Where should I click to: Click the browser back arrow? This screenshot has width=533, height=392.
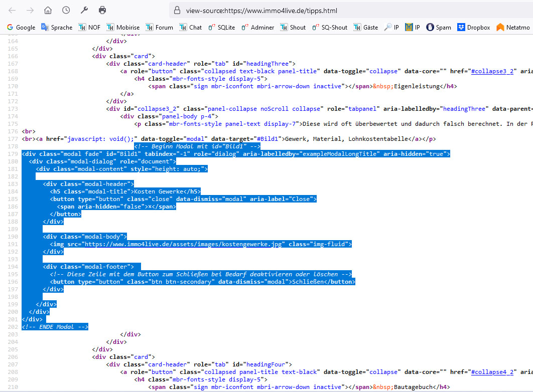[x=12, y=10]
